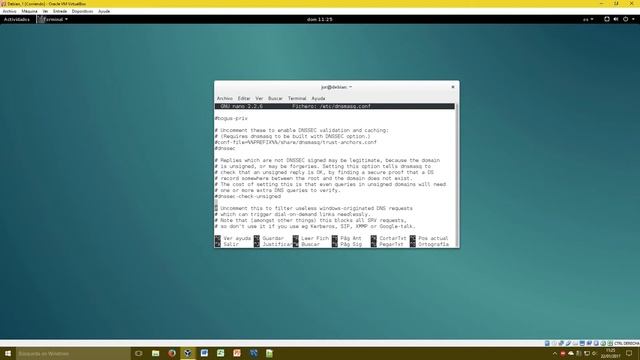Viewport: 640px width, 360px height.
Task: Open the Windows Start menu
Action: tap(8, 353)
